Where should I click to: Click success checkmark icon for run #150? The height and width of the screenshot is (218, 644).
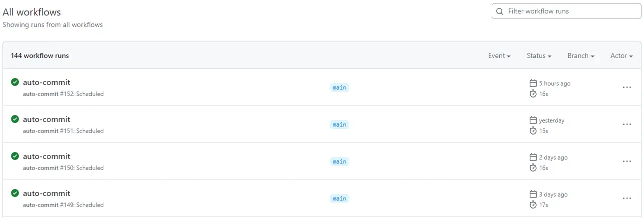tap(15, 156)
